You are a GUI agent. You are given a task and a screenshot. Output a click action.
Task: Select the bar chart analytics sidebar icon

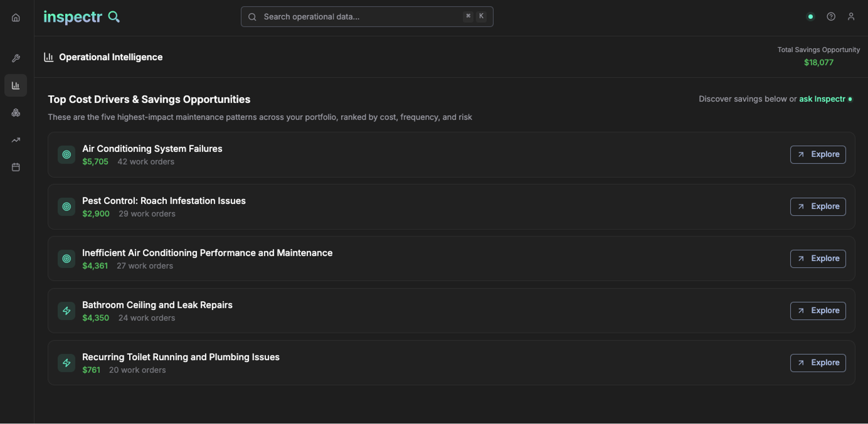pos(16,86)
